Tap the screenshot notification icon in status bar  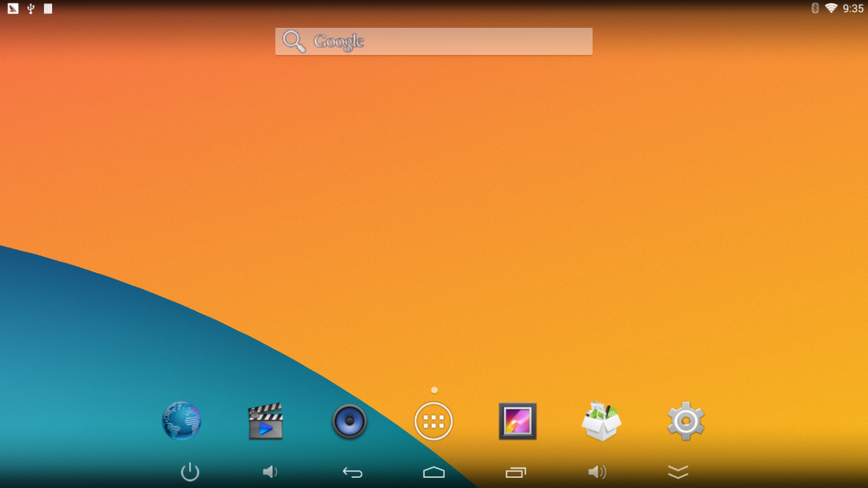13,9
